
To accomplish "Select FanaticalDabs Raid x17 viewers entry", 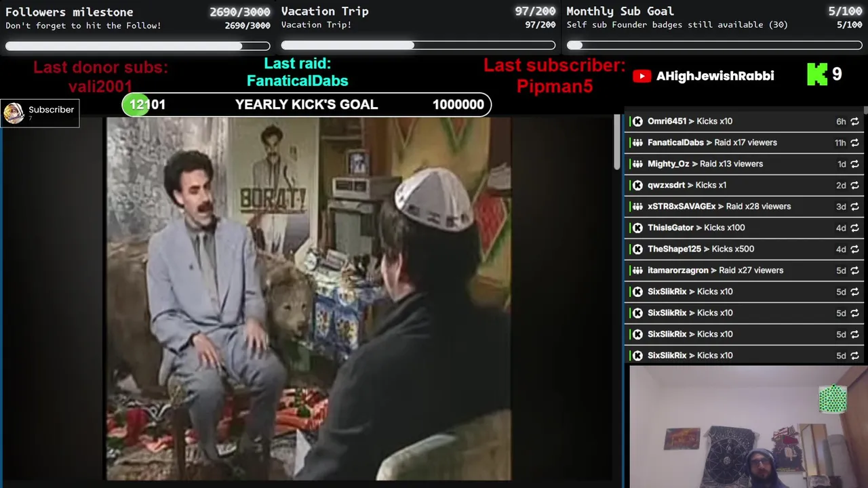I will tap(745, 143).
